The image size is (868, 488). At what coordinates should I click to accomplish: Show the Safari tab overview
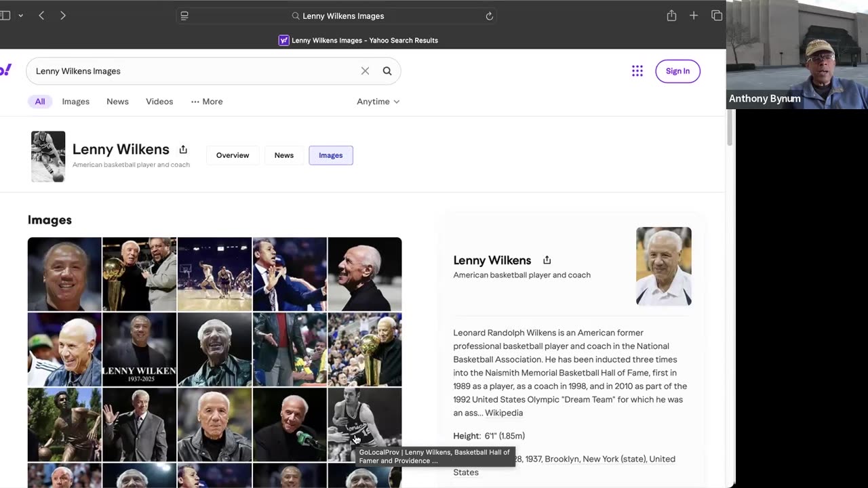(717, 16)
